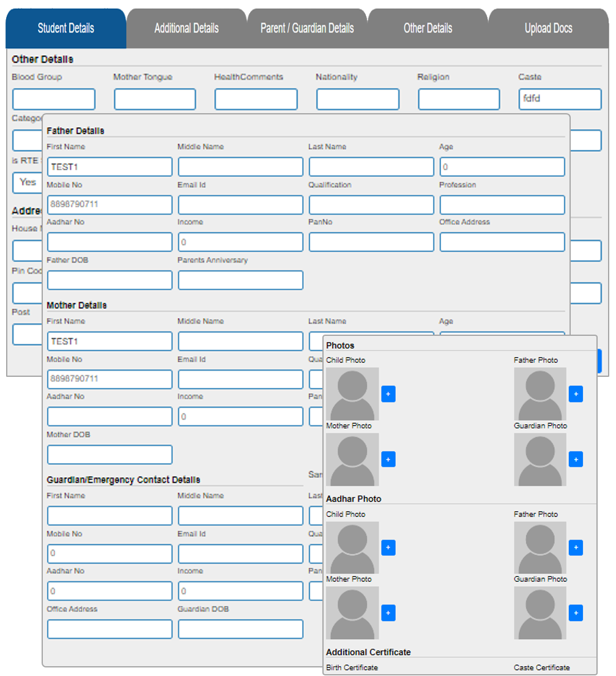Select the Mother Middle Name field

click(240, 341)
